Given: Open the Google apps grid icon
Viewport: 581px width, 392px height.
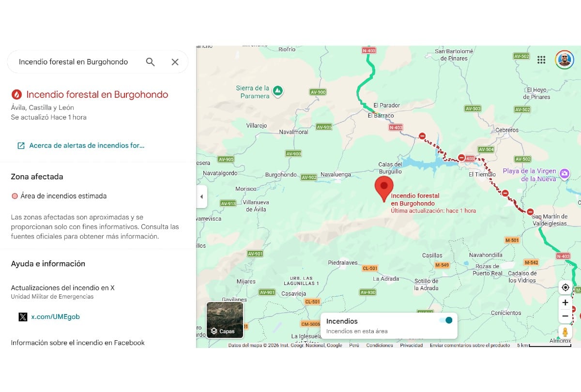Looking at the screenshot, I should (541, 60).
